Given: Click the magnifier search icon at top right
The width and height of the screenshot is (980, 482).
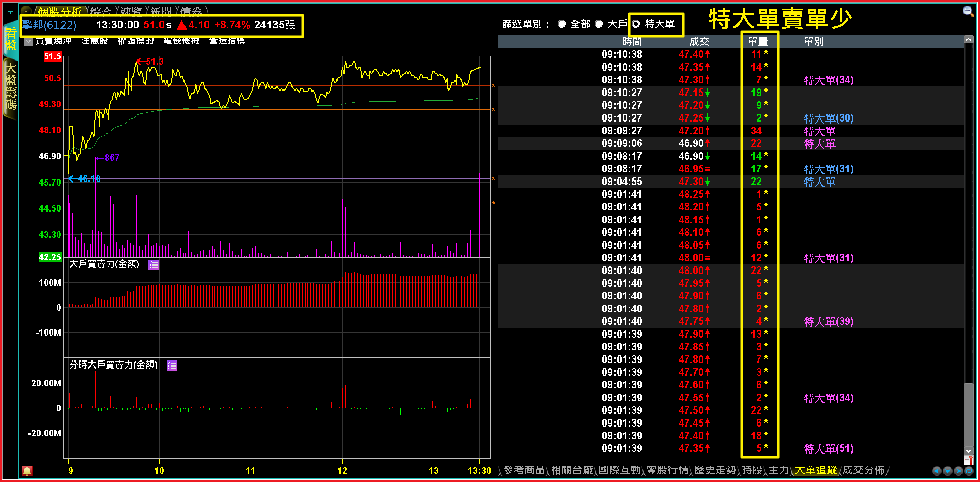Looking at the screenshot, I should [968, 11].
